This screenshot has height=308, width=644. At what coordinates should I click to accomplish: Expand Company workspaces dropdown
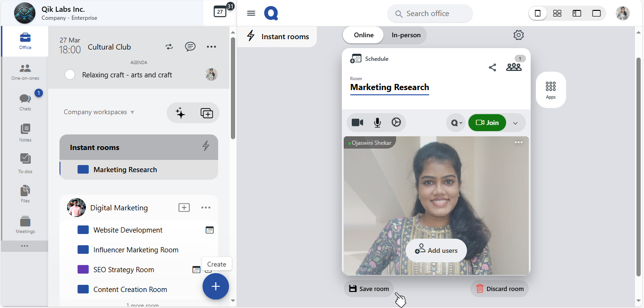[x=99, y=112]
